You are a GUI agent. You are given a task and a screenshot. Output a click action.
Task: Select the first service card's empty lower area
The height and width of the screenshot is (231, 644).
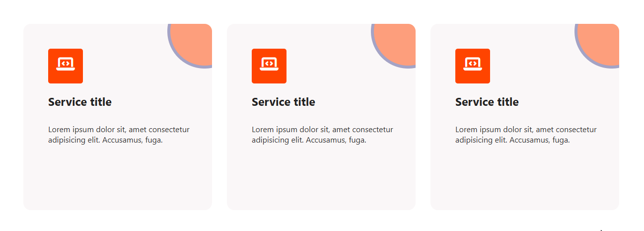tap(118, 179)
